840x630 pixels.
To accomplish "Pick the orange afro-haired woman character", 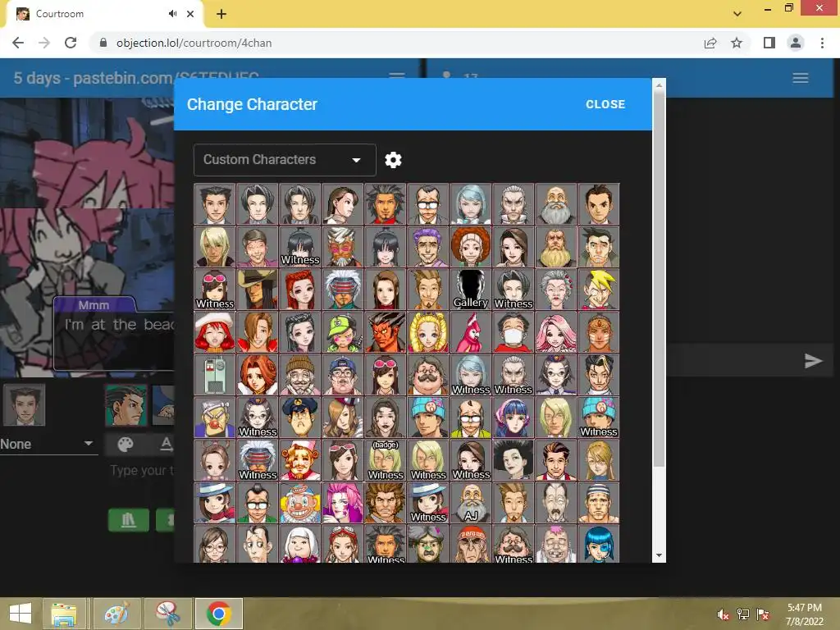I will 470,246.
